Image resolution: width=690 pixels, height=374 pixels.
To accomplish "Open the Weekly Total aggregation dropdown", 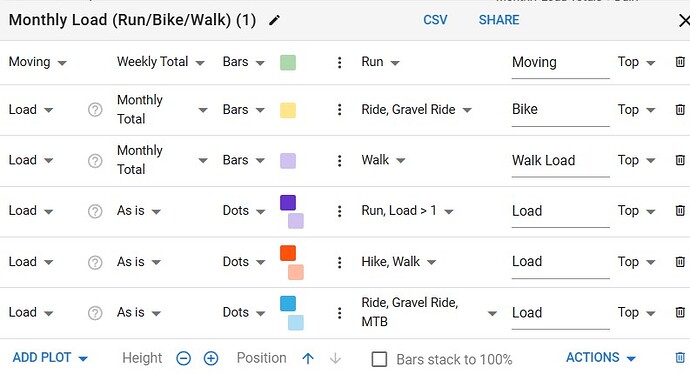I will [x=161, y=62].
